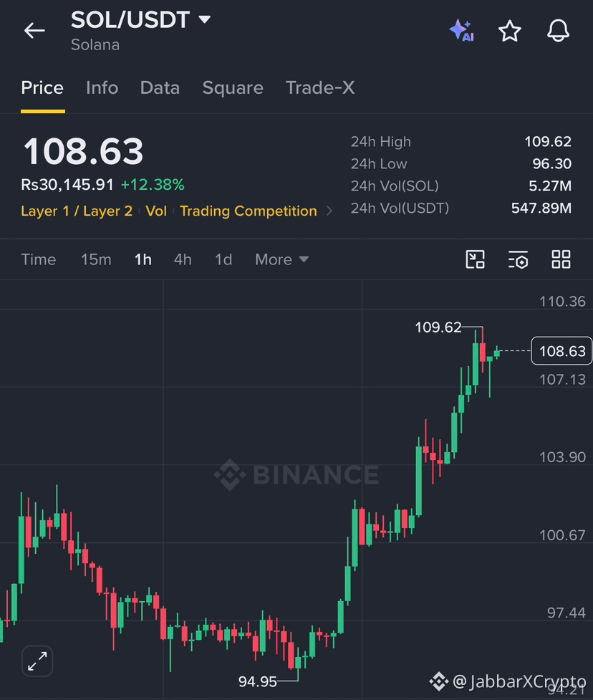The image size is (593, 700).
Task: Open the Vol tag link
Action: [x=156, y=211]
